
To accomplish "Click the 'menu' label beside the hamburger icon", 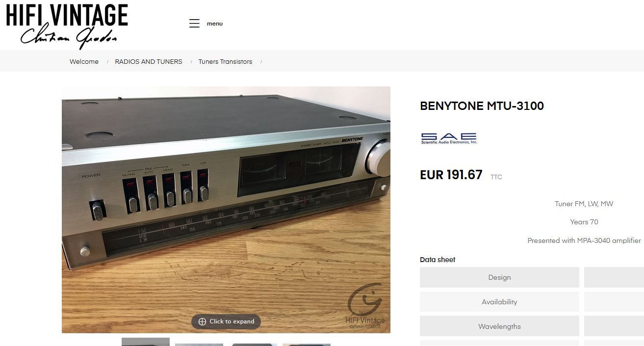I will (215, 24).
